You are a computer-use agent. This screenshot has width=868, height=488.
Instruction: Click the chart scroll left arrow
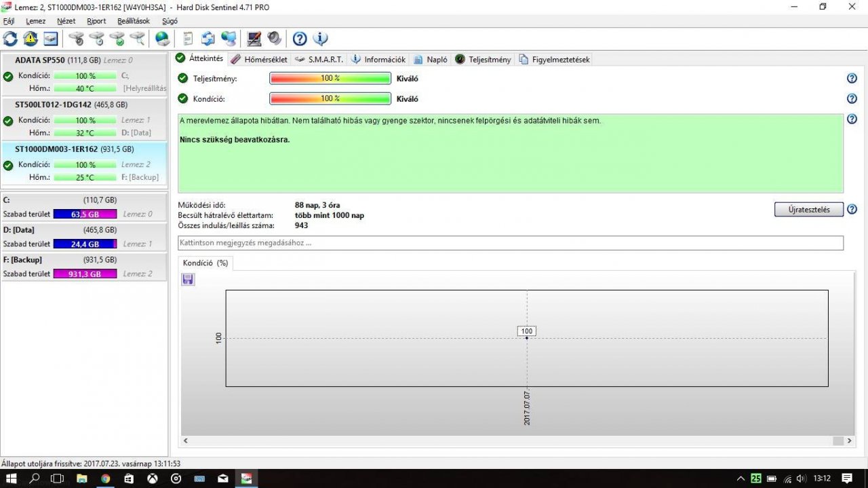coord(186,440)
